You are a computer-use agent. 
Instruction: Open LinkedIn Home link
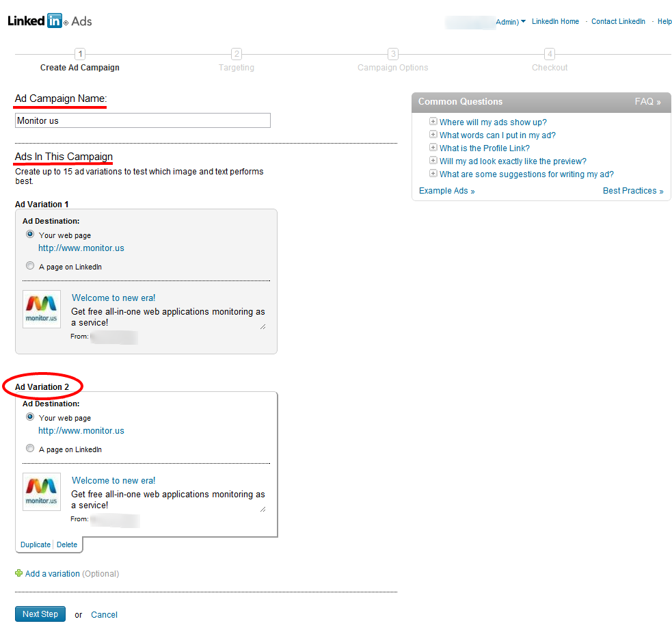click(x=555, y=21)
